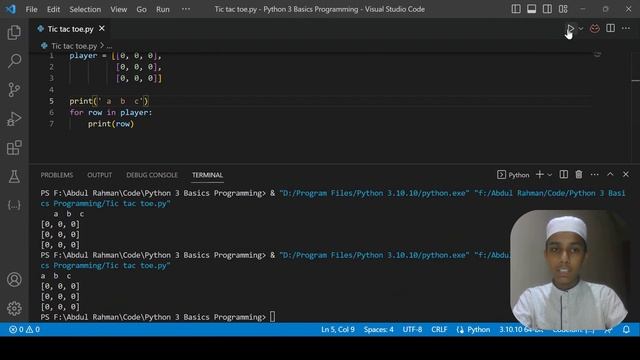
Task: Open the Explorer view in activity bar
Action: pos(14,32)
